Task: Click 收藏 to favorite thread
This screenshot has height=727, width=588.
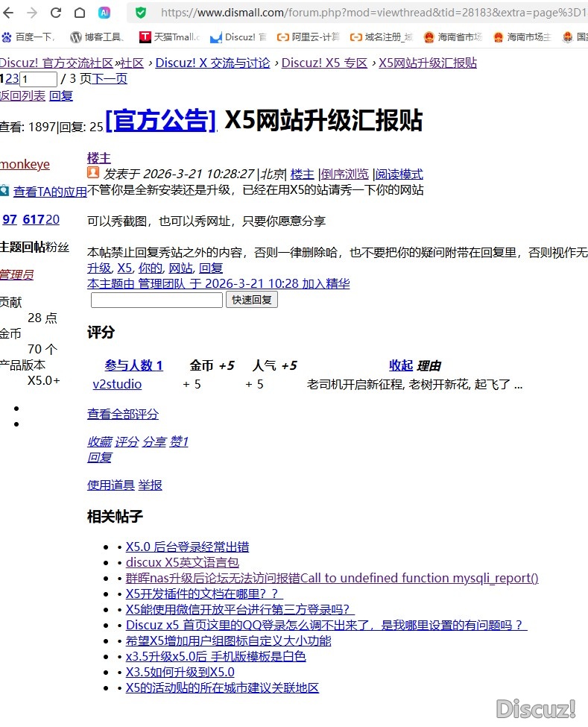Action: (x=100, y=442)
